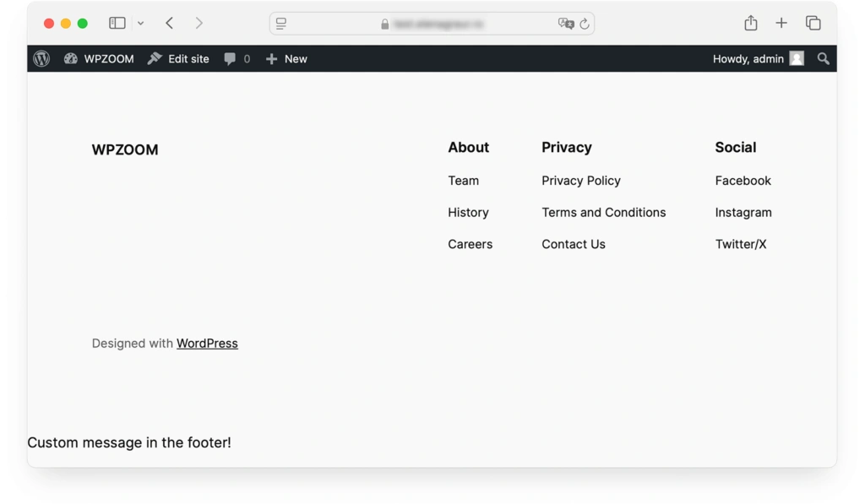The width and height of the screenshot is (865, 504).
Task: Open the Howdy, admin account menu
Action: tap(747, 58)
